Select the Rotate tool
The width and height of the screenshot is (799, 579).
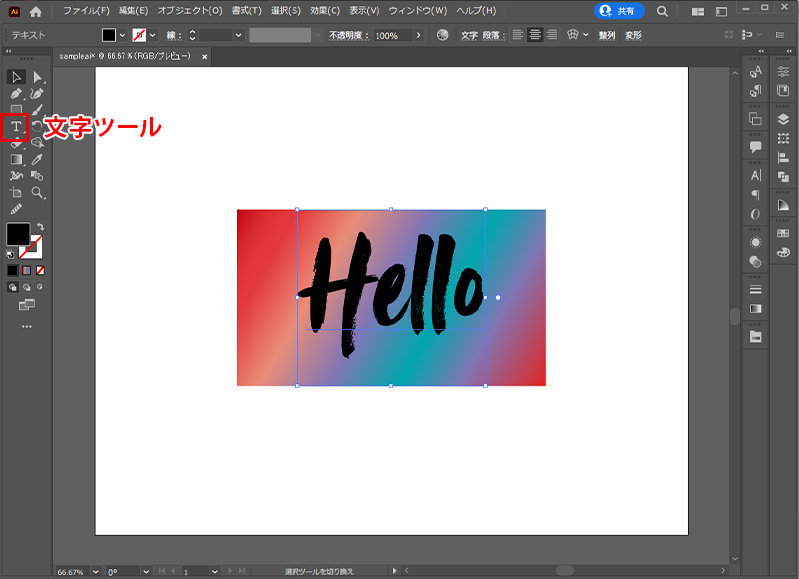pos(37,126)
